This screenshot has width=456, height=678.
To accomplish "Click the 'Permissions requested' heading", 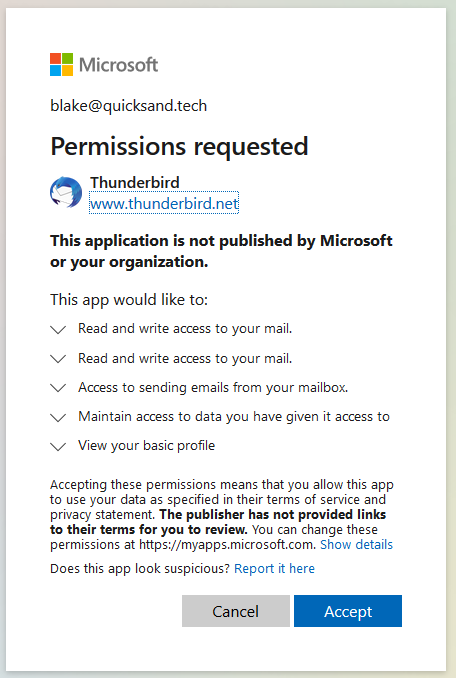I will coord(179,146).
